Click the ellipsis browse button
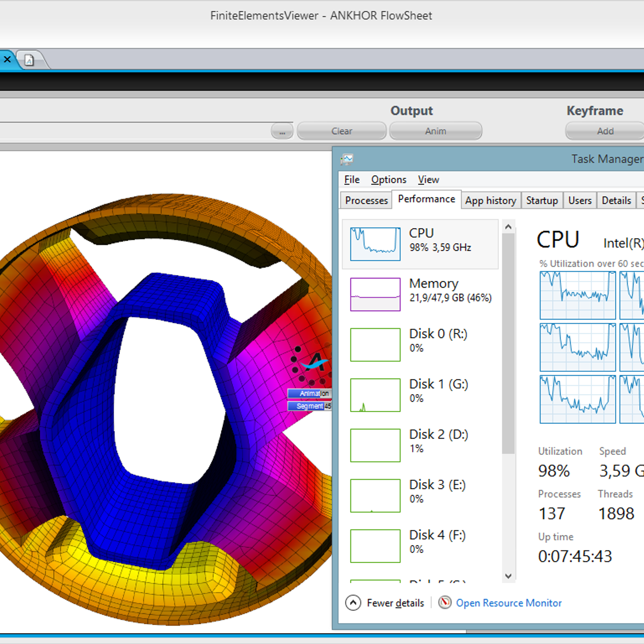Image resolution: width=644 pixels, height=644 pixels. pyautogui.click(x=282, y=131)
